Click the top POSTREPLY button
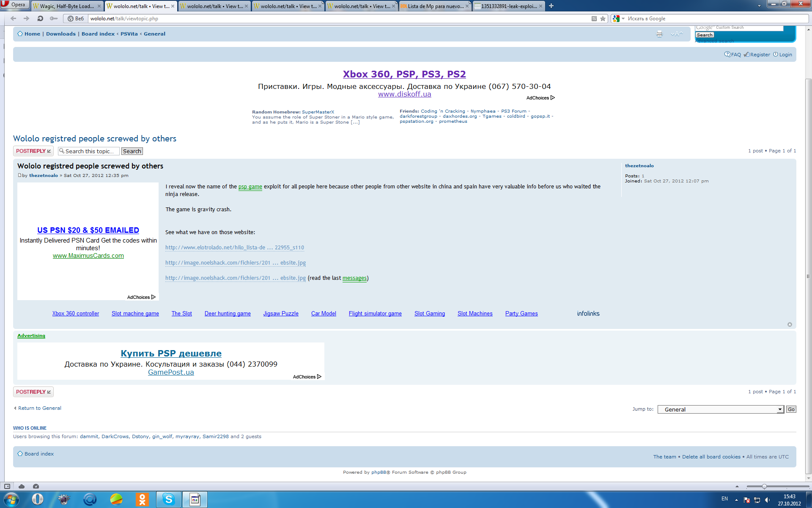This screenshot has width=812, height=508. click(x=33, y=151)
